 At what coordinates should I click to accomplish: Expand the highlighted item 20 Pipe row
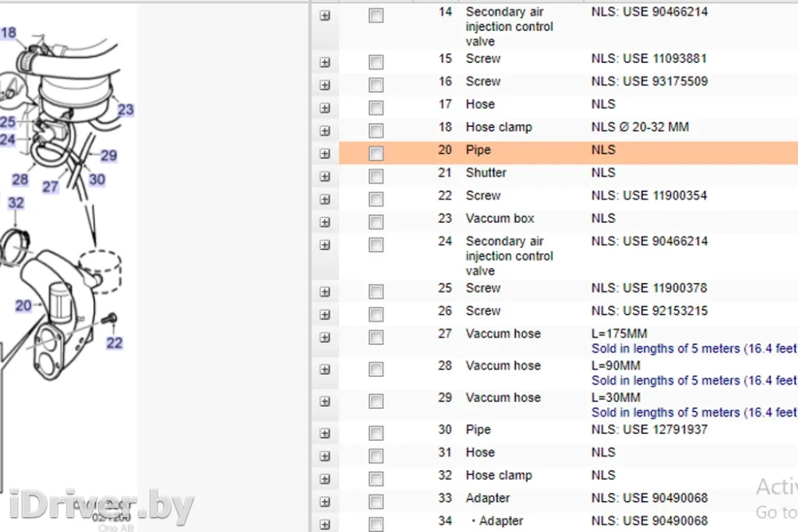pyautogui.click(x=325, y=153)
